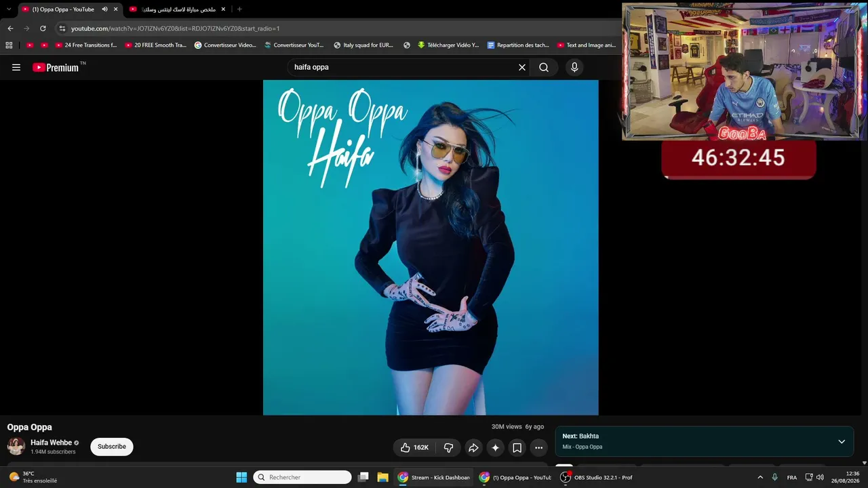Open the 'Convertisseur YouT...' bookmark
This screenshot has width=868, height=488.
(x=294, y=45)
